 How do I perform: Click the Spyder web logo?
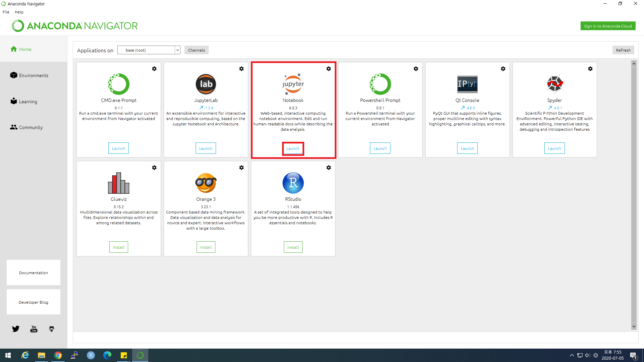pos(555,84)
